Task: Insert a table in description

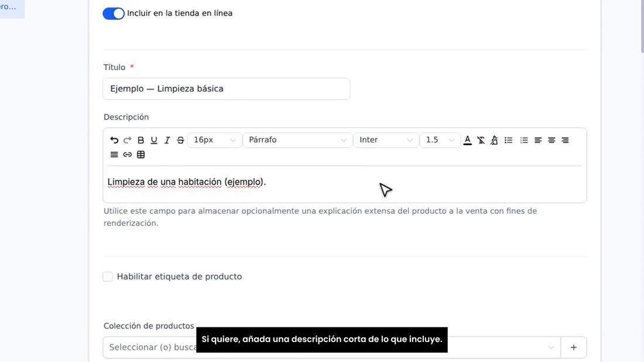Action: (x=141, y=155)
